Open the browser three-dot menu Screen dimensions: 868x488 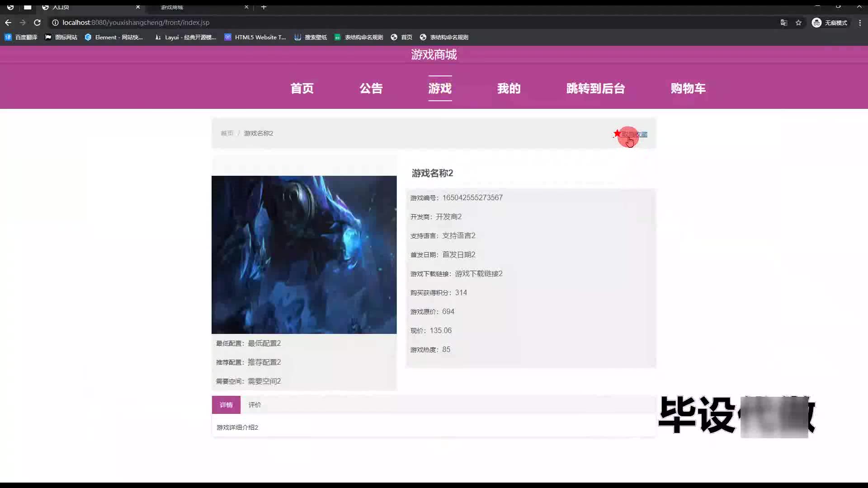pyautogui.click(x=860, y=23)
